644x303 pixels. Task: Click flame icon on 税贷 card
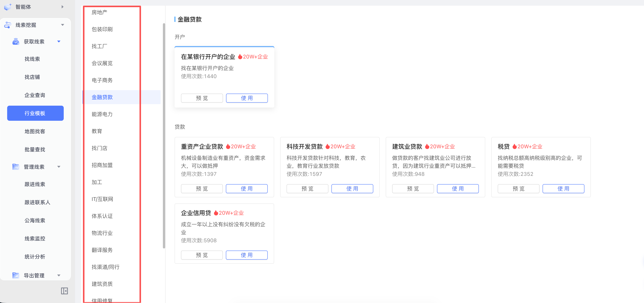point(514,147)
